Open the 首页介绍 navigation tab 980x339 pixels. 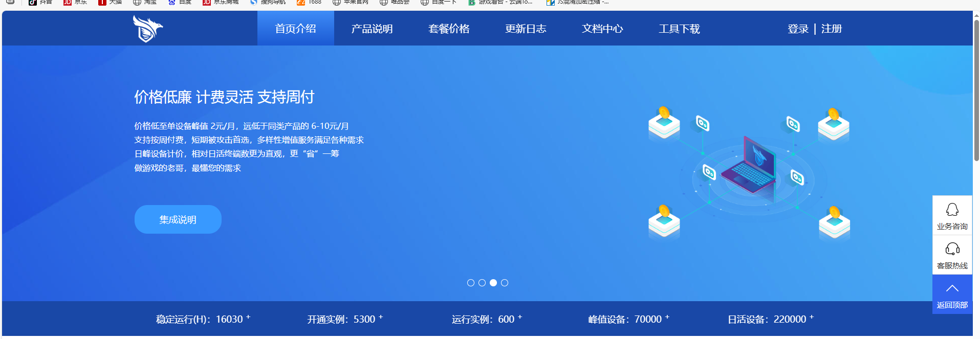295,29
